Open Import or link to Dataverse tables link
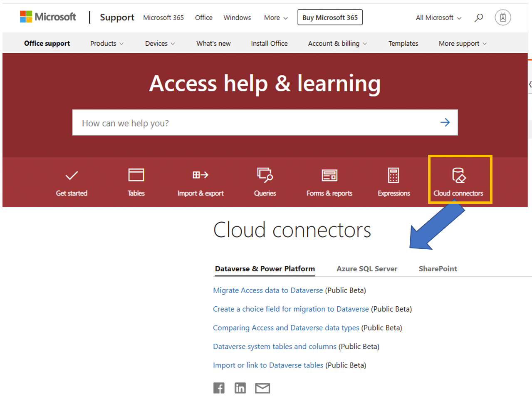The height and width of the screenshot is (407, 532). [x=268, y=365]
